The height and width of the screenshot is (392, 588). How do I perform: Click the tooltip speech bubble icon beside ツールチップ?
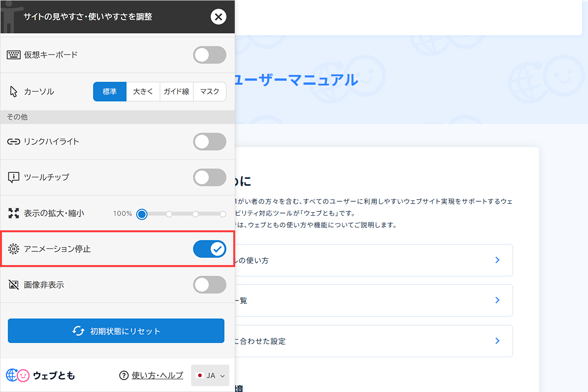[13, 177]
